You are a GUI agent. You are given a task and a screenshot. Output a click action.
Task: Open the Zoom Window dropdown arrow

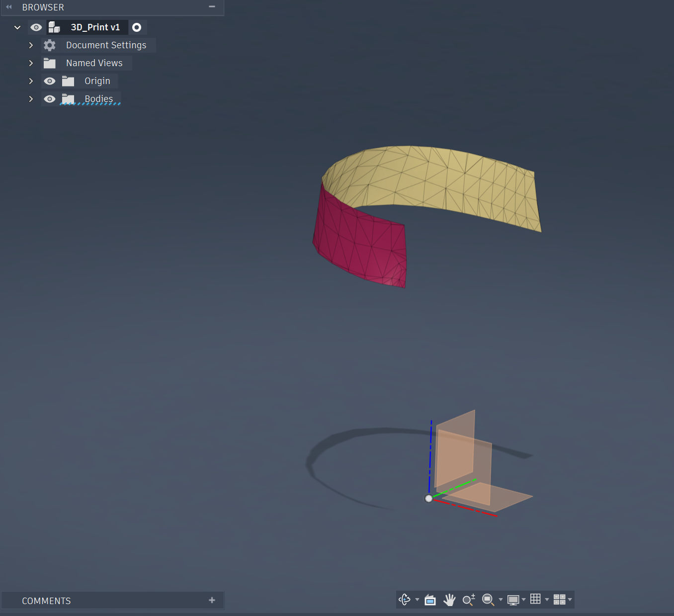[x=501, y=600]
